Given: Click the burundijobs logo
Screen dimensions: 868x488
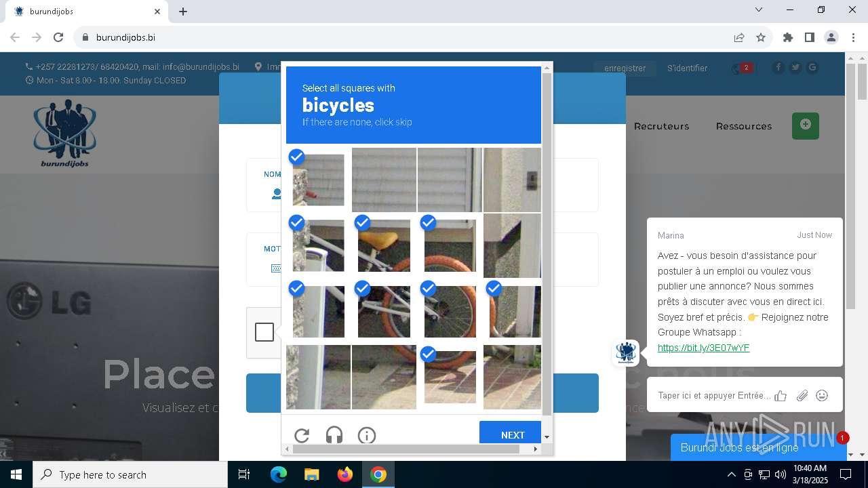Looking at the screenshot, I should coord(64,134).
